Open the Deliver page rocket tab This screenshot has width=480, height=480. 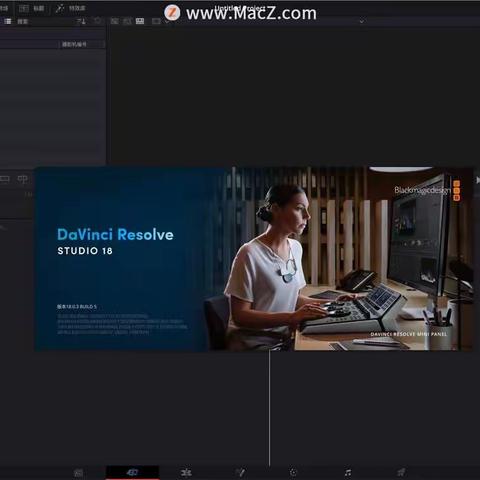[401, 472]
